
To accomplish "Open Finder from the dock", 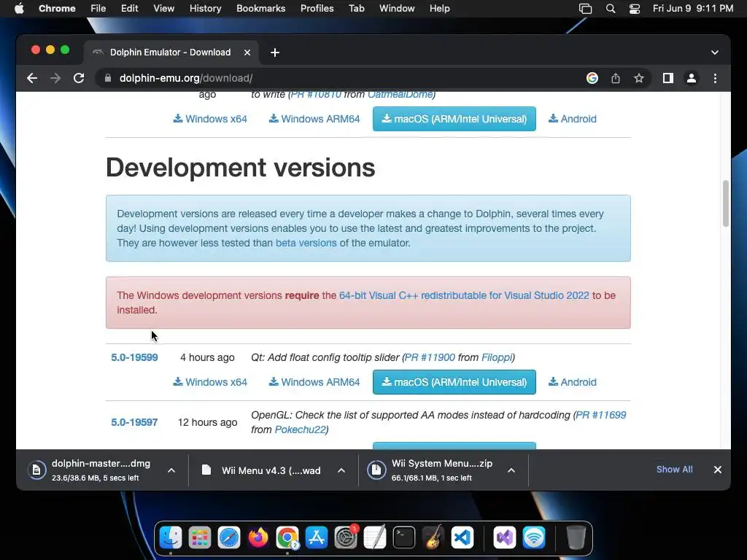I will click(x=171, y=537).
